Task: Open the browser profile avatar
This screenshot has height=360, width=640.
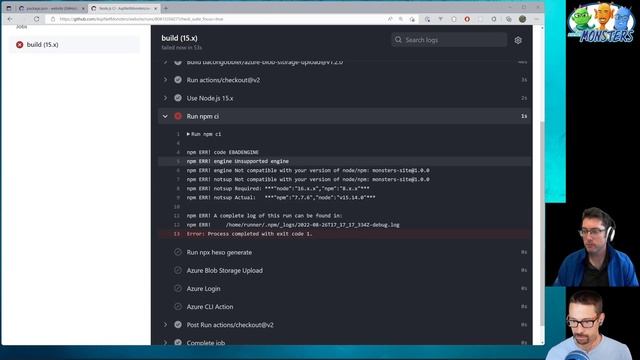Action: 522,19
